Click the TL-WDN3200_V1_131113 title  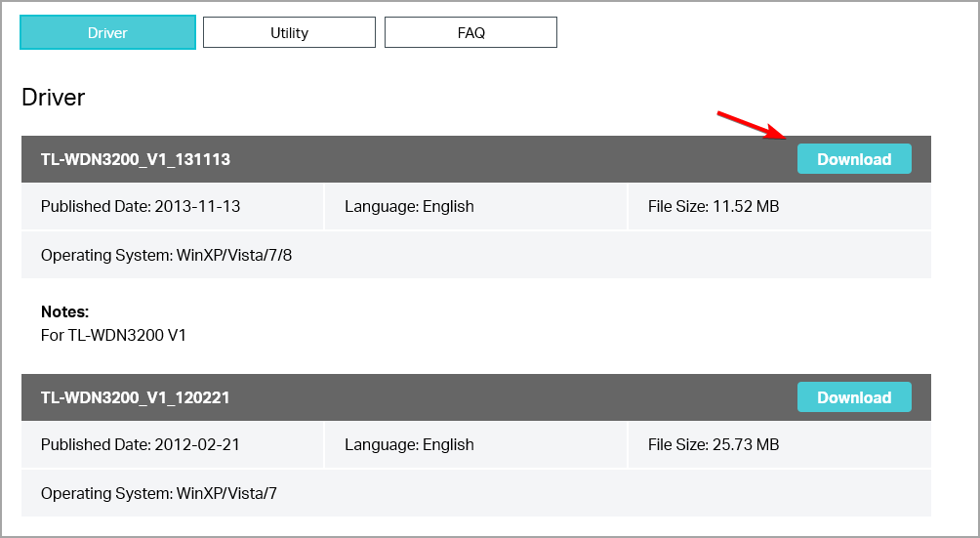coord(136,159)
